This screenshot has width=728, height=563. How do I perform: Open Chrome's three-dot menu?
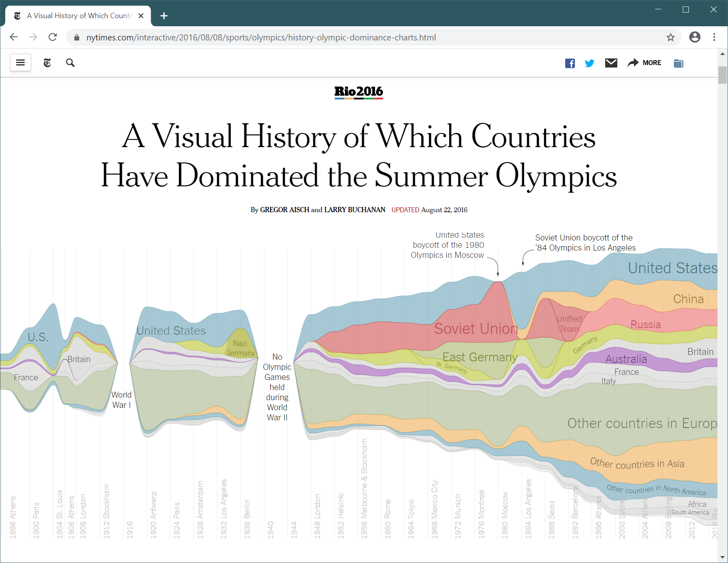point(714,37)
